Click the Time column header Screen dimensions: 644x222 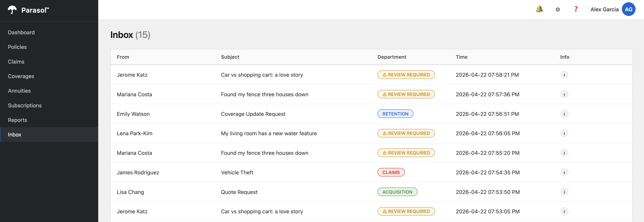coord(461,57)
